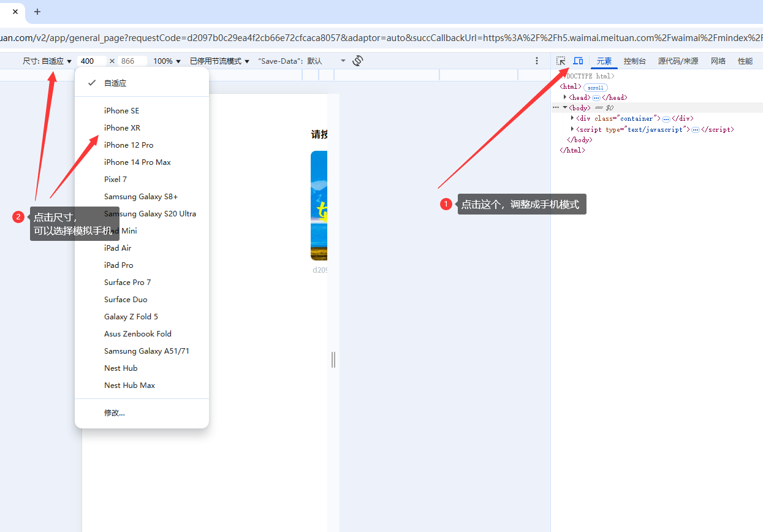
Task: Click the rotate screen icon
Action: coord(358,61)
